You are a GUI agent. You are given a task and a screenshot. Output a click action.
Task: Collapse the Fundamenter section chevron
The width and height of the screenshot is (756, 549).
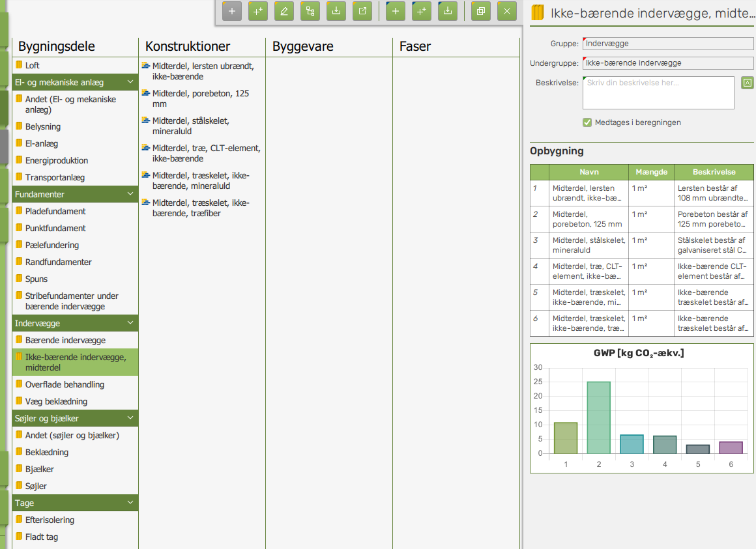coord(130,194)
